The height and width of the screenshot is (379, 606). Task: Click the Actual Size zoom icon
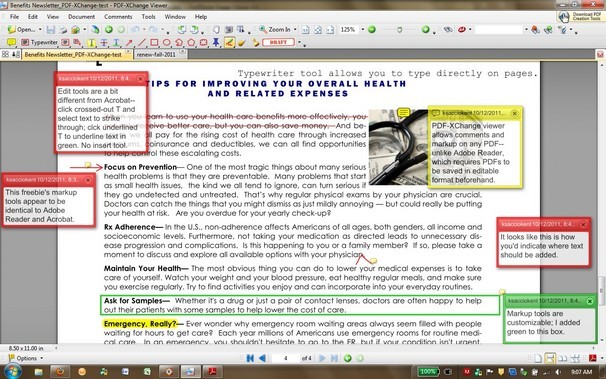(305, 30)
